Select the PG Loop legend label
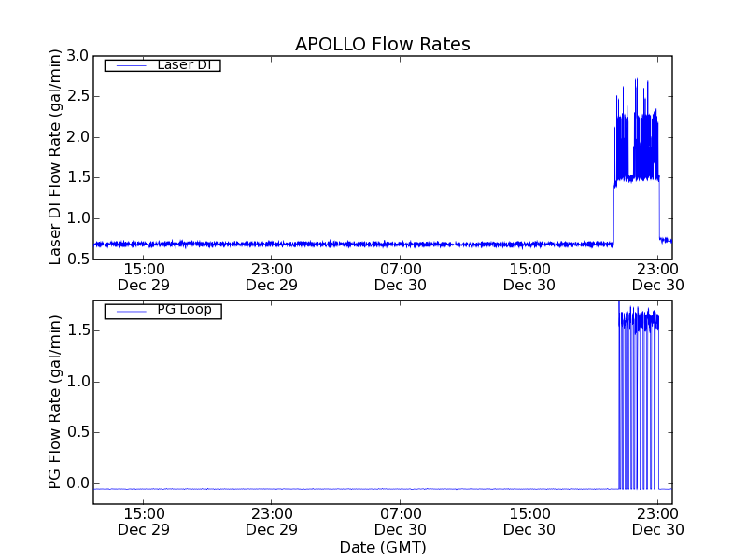Screen dimensions: 747x560 click(x=184, y=310)
